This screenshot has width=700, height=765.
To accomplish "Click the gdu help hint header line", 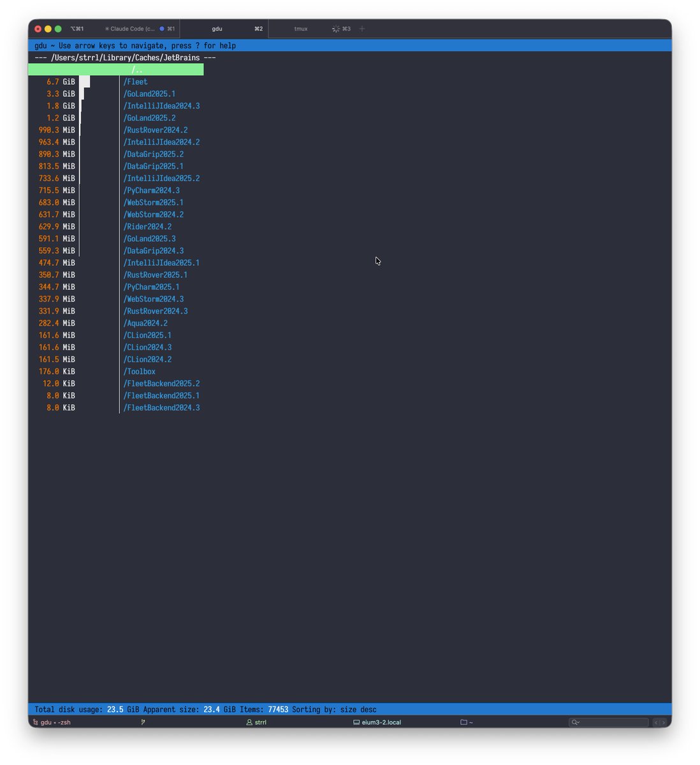I will (x=135, y=46).
